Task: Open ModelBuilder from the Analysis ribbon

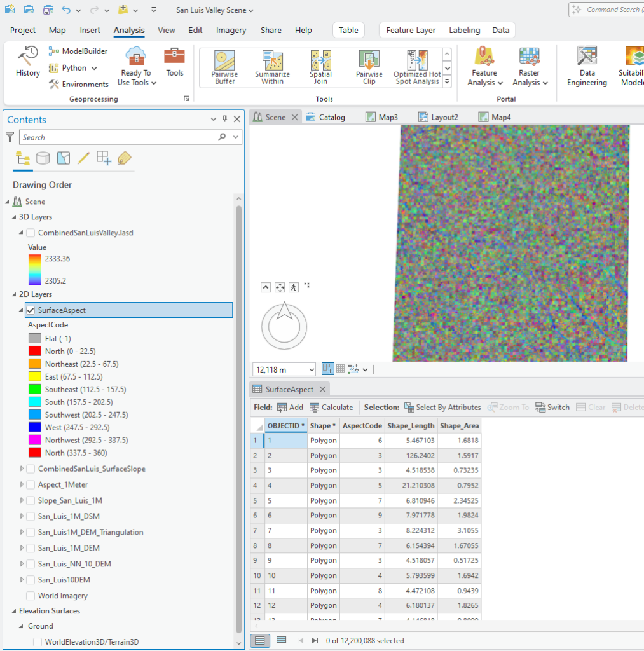Action: pyautogui.click(x=79, y=51)
